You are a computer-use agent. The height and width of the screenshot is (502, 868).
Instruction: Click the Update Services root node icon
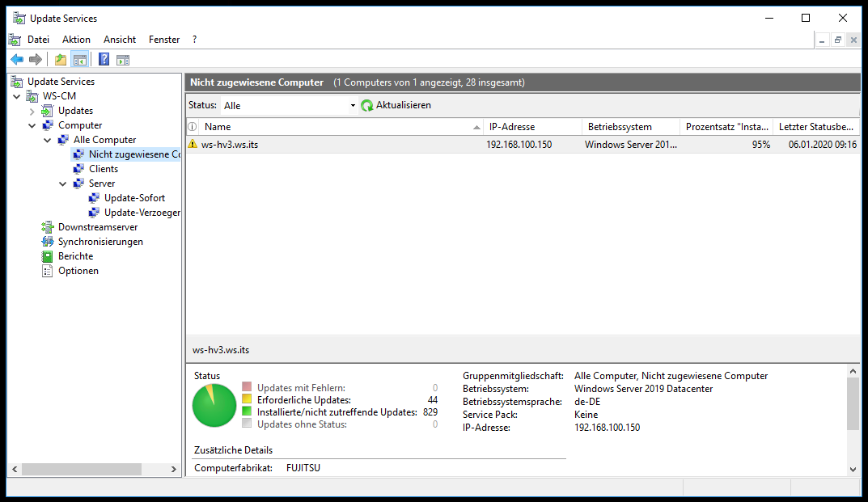tap(18, 82)
